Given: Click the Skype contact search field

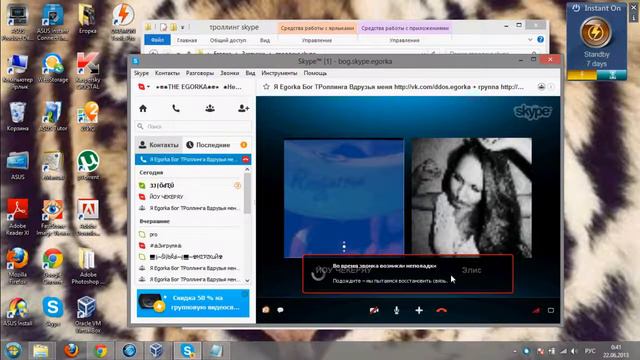Looking at the screenshot, I should 193,126.
